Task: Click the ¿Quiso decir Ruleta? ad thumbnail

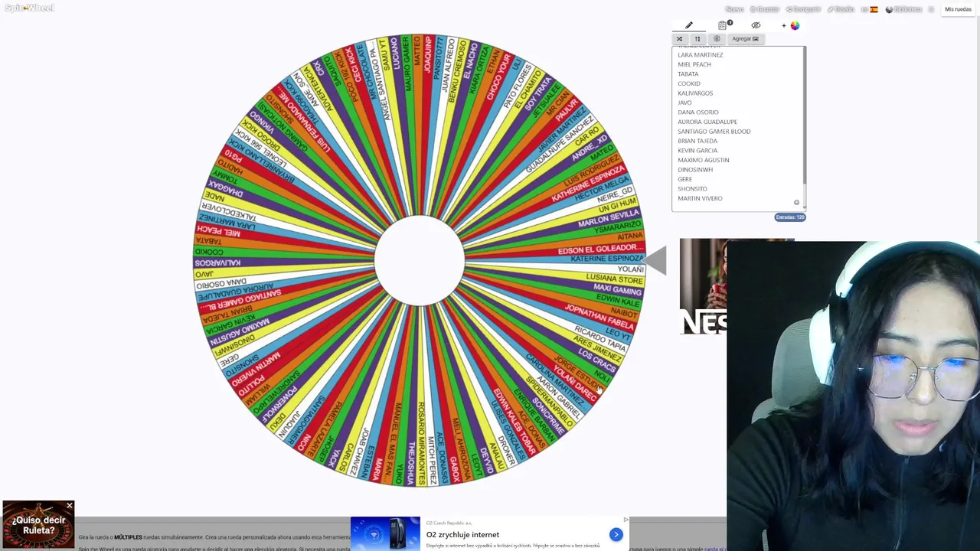Action: pos(38,525)
